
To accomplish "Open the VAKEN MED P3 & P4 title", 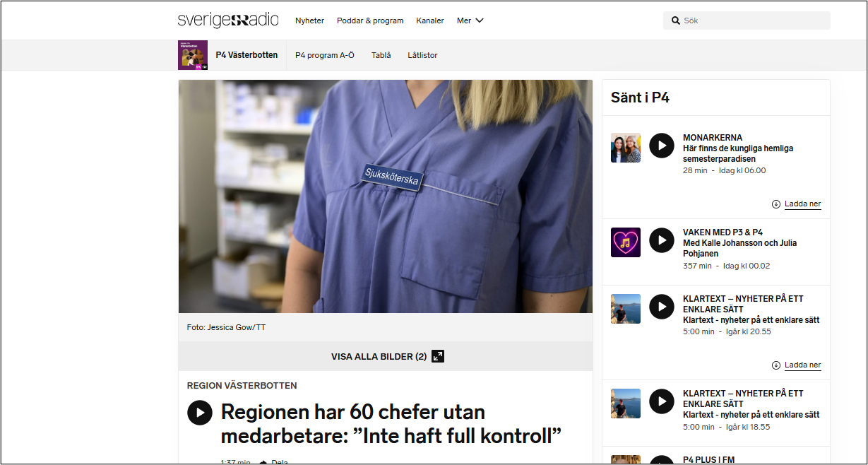I will click(723, 232).
